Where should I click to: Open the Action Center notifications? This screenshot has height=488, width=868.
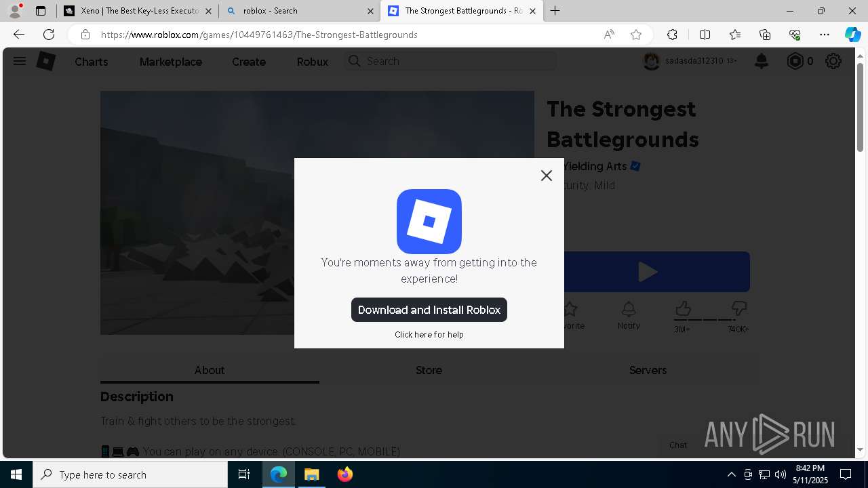[x=846, y=474]
